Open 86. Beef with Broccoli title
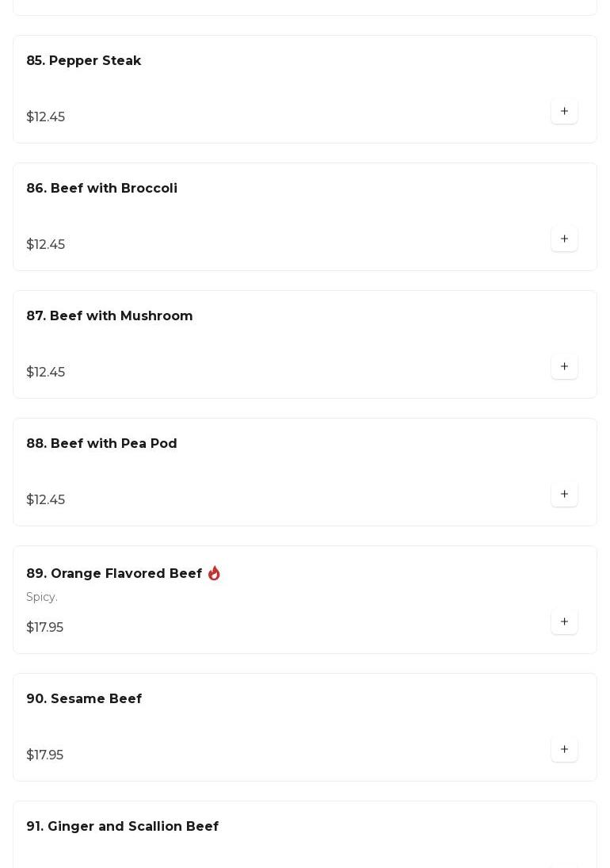 click(x=101, y=189)
